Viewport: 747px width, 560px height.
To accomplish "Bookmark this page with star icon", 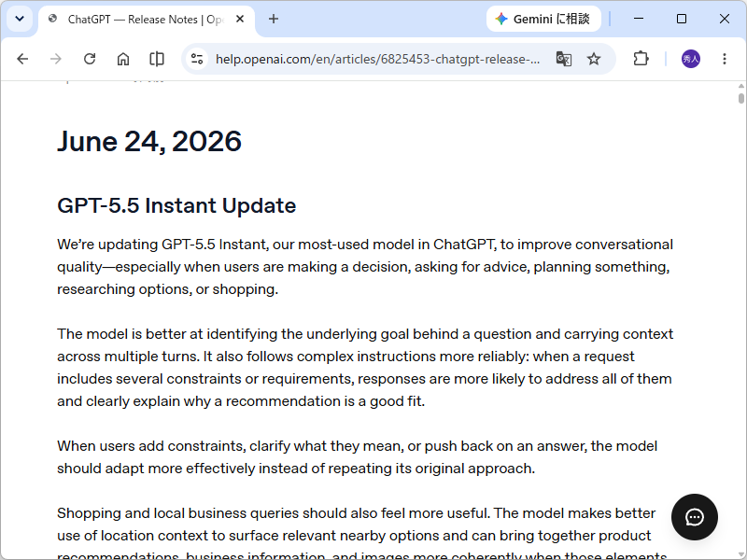I will (594, 59).
